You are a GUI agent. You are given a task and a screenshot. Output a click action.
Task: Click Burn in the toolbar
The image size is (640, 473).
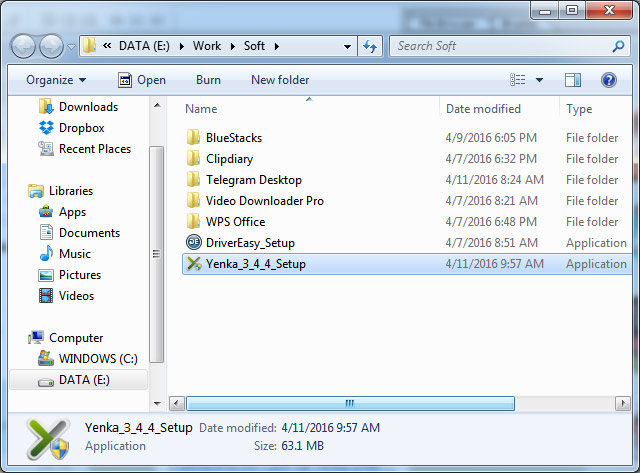coord(208,80)
